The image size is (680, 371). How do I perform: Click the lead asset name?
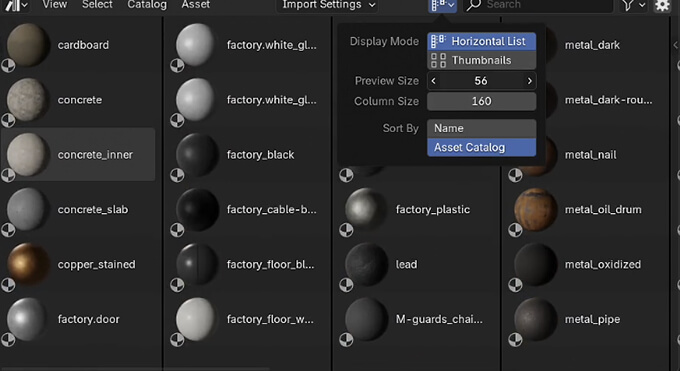coord(406,265)
